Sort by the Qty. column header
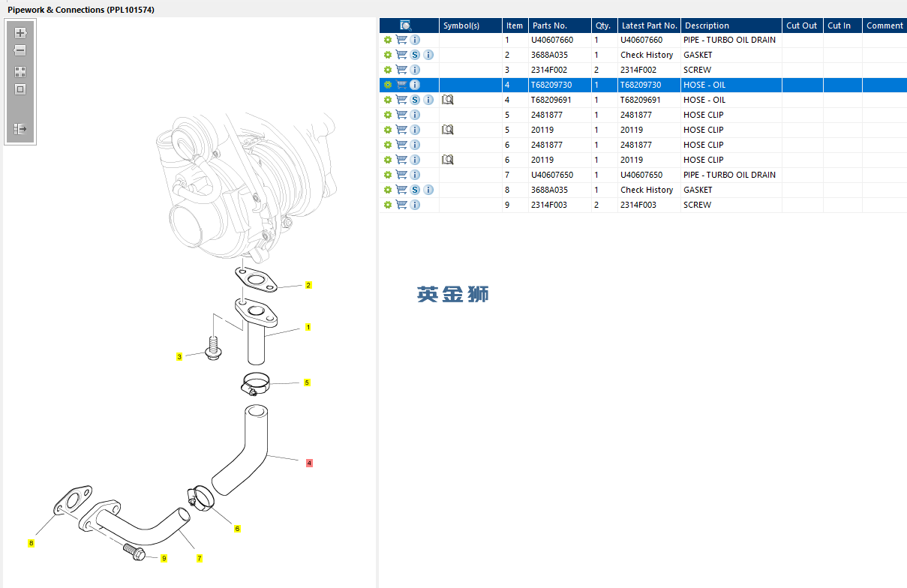The width and height of the screenshot is (907, 588). [x=604, y=25]
